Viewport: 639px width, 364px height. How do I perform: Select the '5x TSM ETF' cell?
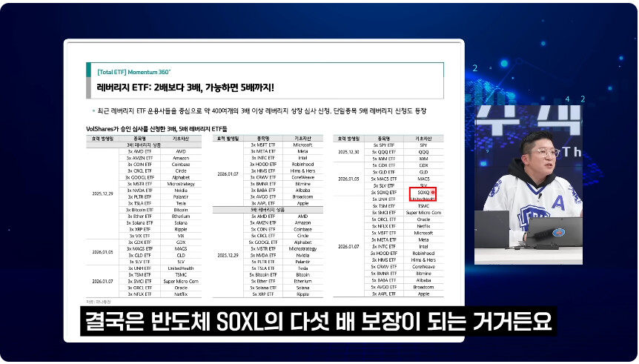[x=383, y=206]
